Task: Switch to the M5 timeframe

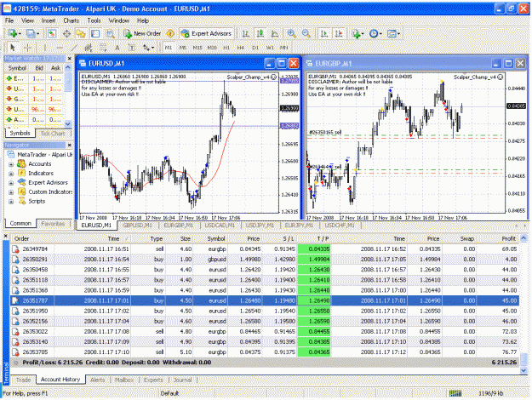Action: click(183, 48)
